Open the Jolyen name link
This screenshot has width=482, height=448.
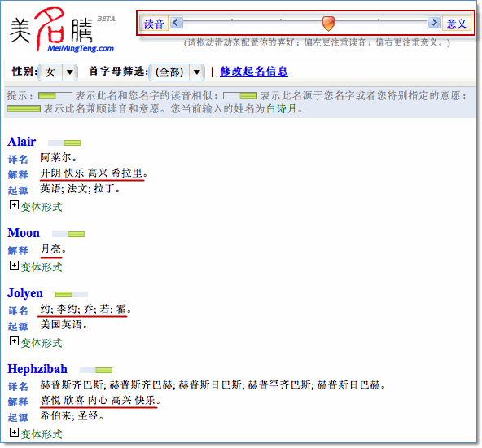point(25,293)
